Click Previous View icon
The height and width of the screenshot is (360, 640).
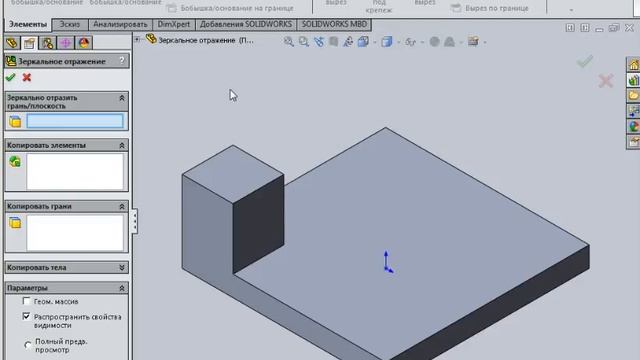tap(318, 42)
